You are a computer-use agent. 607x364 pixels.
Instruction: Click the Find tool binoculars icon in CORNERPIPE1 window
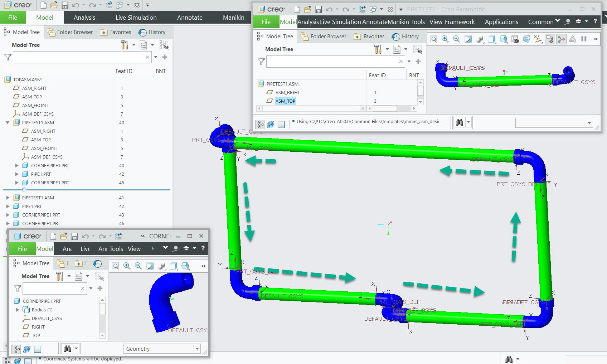68,348
